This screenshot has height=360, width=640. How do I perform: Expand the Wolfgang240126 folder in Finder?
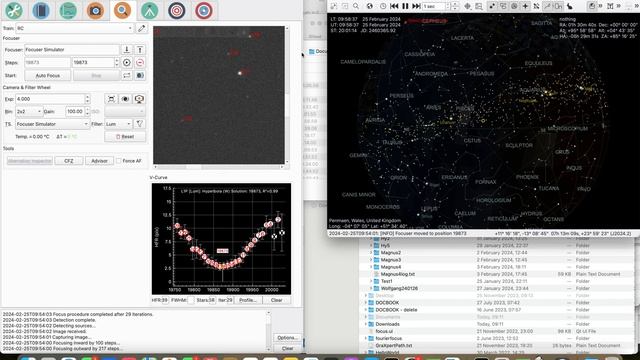[371, 288]
